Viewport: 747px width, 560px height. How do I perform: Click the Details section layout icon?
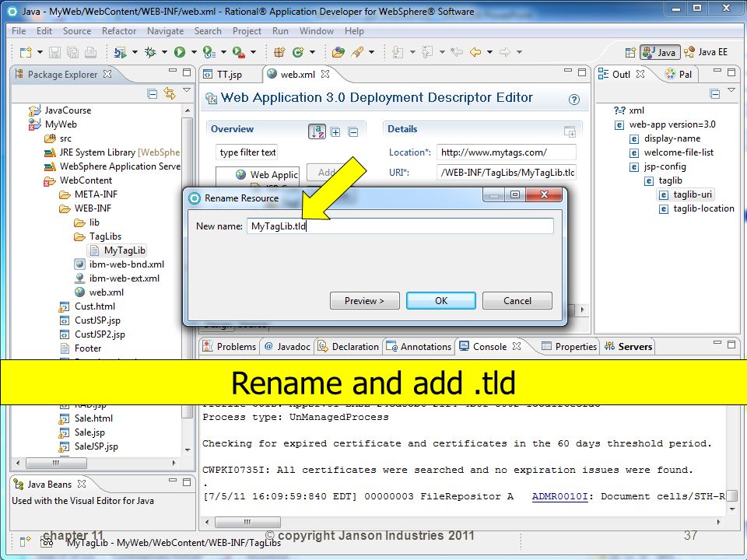coord(570,132)
